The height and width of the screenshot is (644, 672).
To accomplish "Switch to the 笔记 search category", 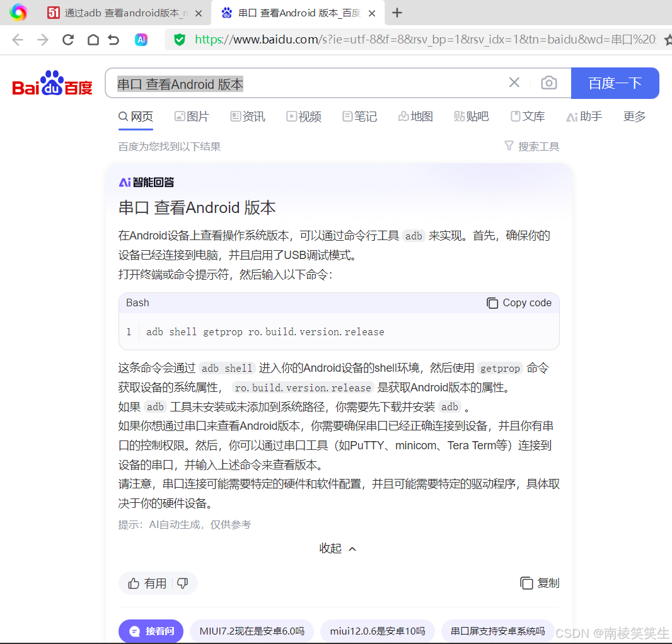I will pyautogui.click(x=360, y=117).
